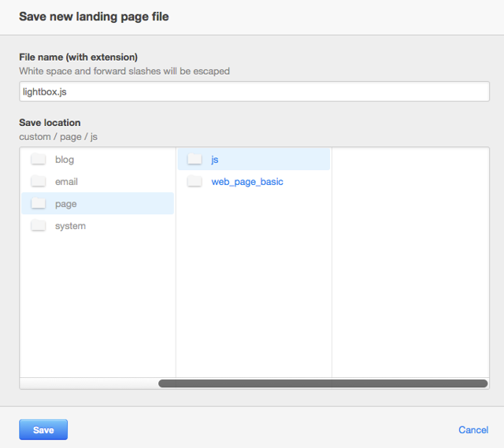The height and width of the screenshot is (448, 504).
Task: Click the js folder icon
Action: tap(195, 159)
